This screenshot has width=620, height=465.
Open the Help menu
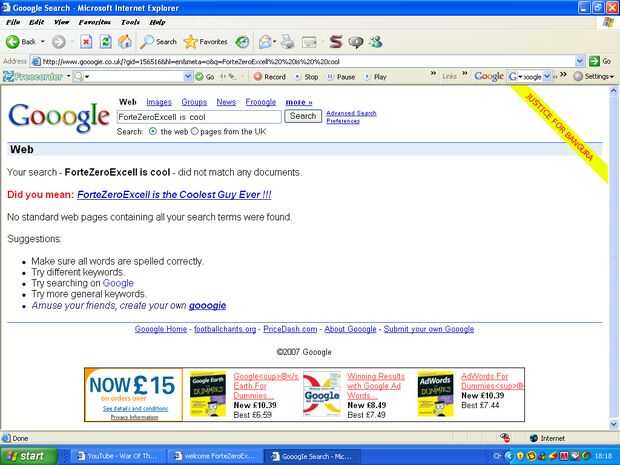pyautogui.click(x=157, y=22)
